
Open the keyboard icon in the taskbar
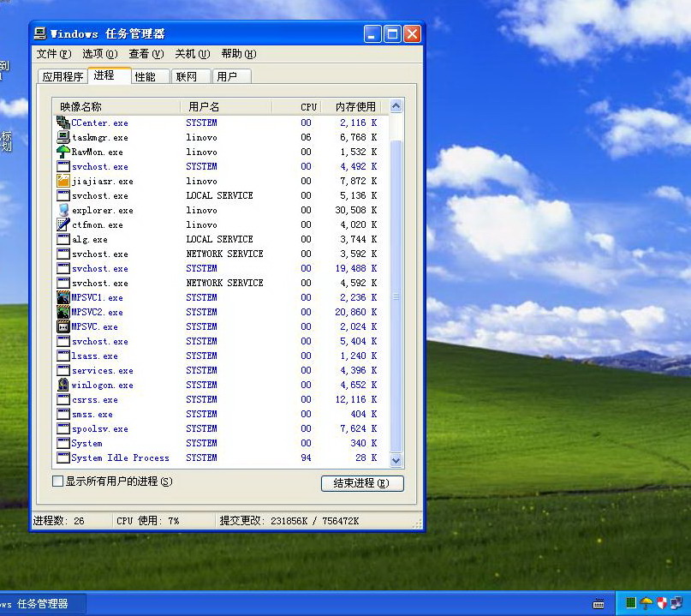(x=599, y=604)
